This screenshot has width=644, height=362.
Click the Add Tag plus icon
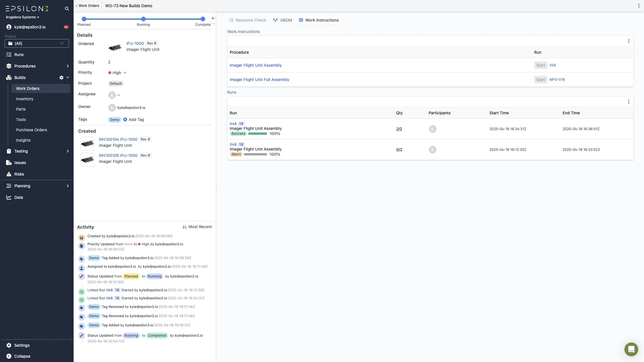[125, 120]
